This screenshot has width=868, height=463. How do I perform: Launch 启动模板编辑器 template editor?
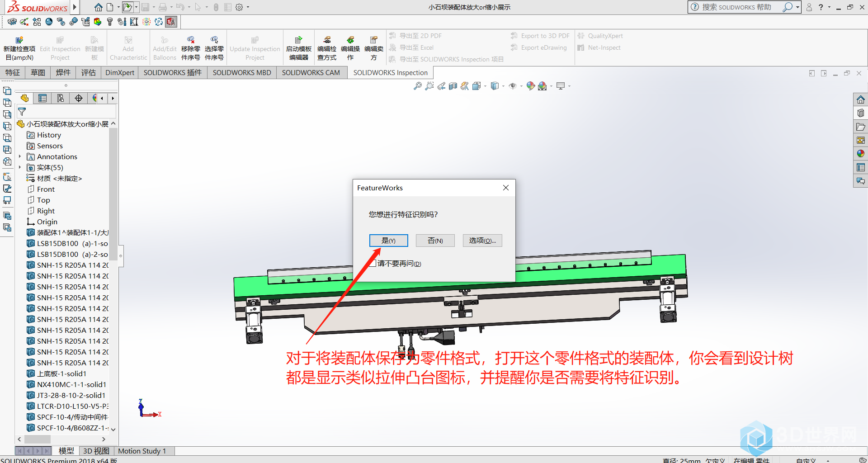point(298,49)
